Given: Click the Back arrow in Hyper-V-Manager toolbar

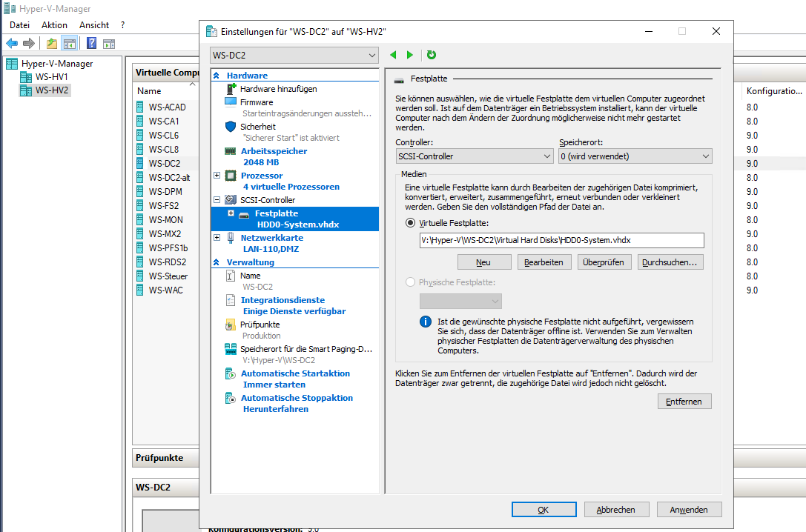Looking at the screenshot, I should 12,44.
